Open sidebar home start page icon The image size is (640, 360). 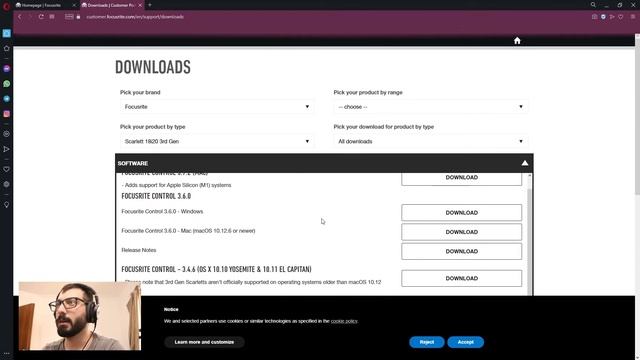point(7,49)
